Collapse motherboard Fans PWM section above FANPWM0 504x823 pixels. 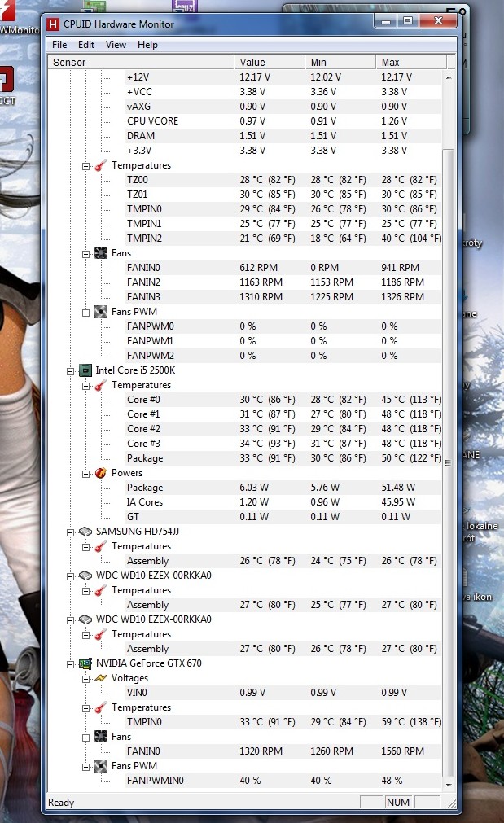point(85,313)
